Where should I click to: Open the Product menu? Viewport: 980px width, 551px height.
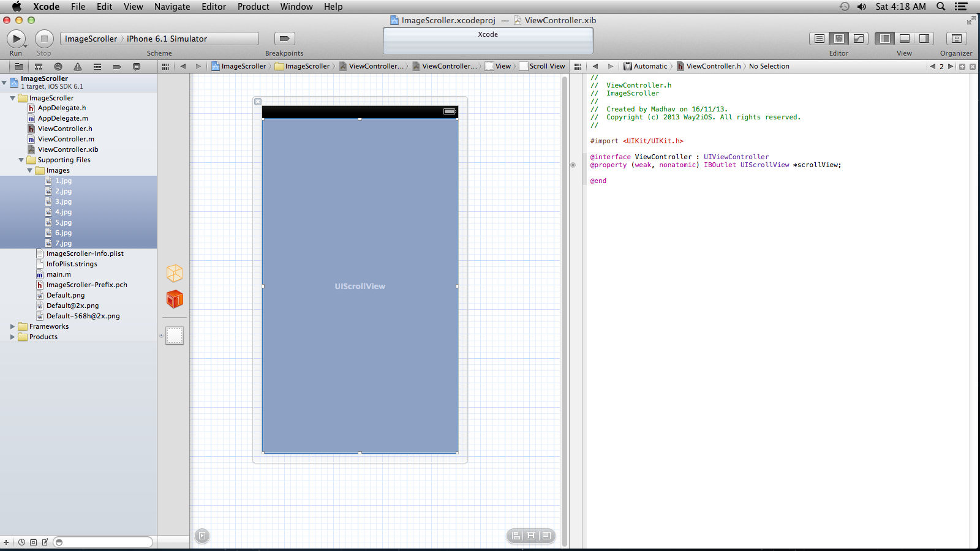tap(254, 7)
